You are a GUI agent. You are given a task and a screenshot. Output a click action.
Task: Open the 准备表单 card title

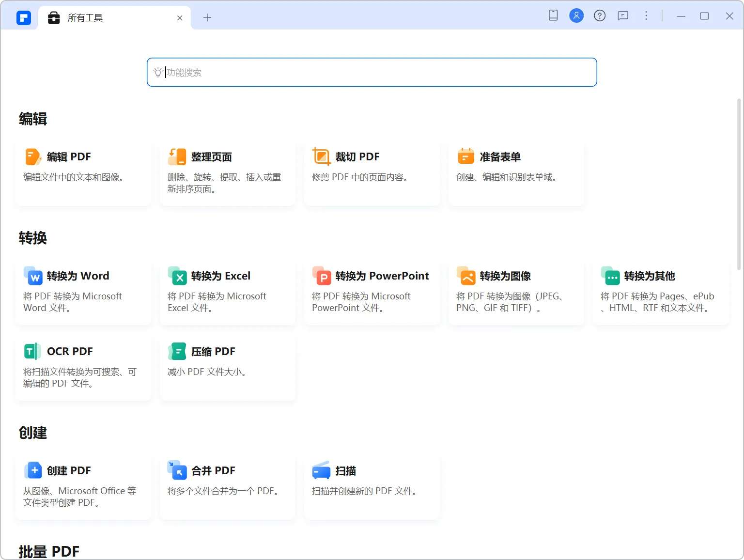(500, 157)
